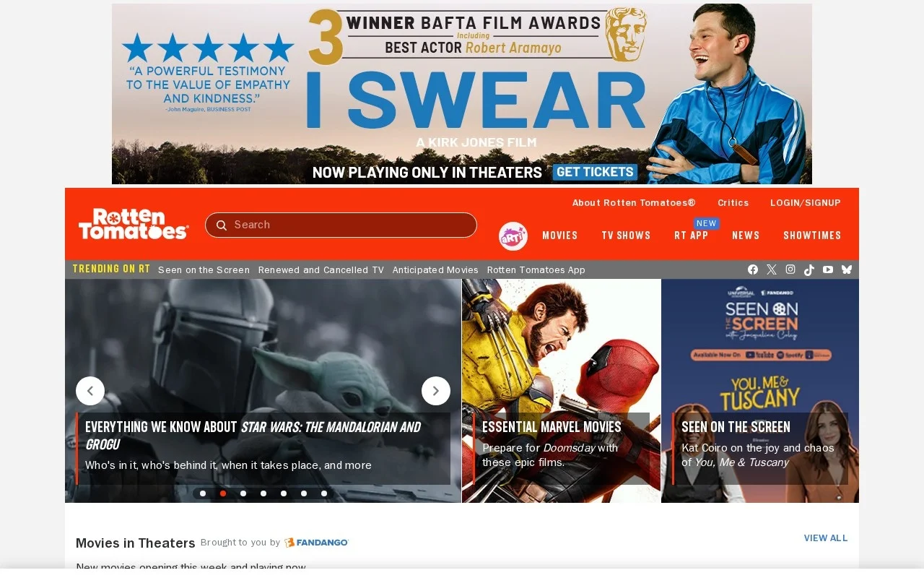The height and width of the screenshot is (578, 924).
Task: Open the Instagram social icon
Action: pos(790,269)
